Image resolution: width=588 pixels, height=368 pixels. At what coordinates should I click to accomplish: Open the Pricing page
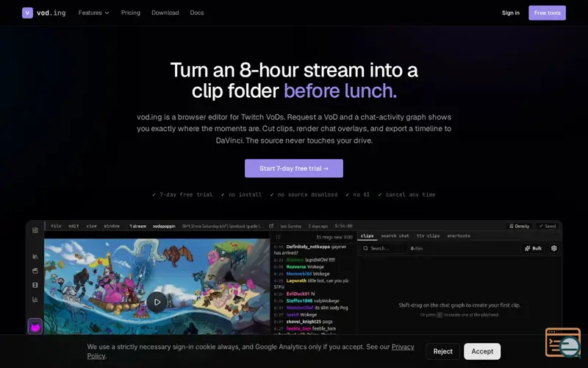[131, 13]
